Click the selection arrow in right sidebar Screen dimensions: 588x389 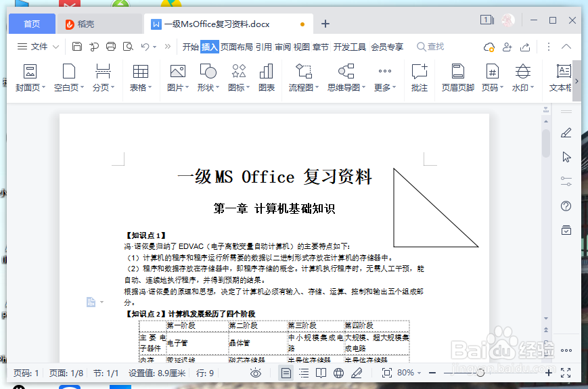pyautogui.click(x=566, y=157)
